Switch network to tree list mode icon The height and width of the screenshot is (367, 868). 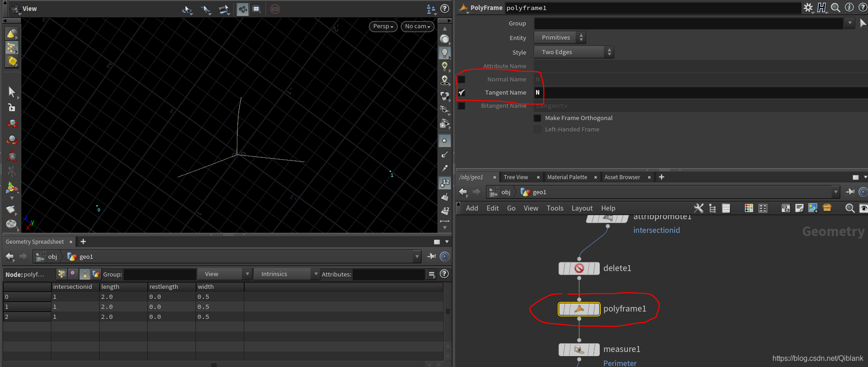(x=712, y=208)
